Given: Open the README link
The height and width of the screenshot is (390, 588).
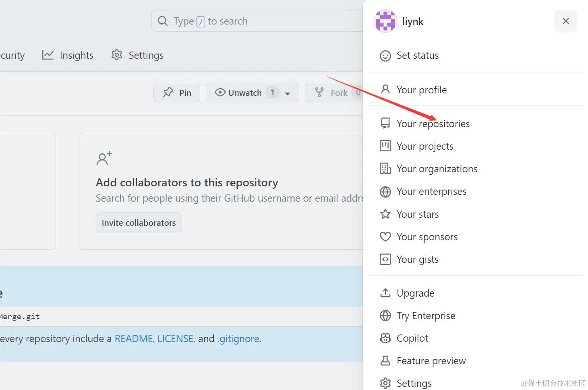Looking at the screenshot, I should tap(133, 338).
